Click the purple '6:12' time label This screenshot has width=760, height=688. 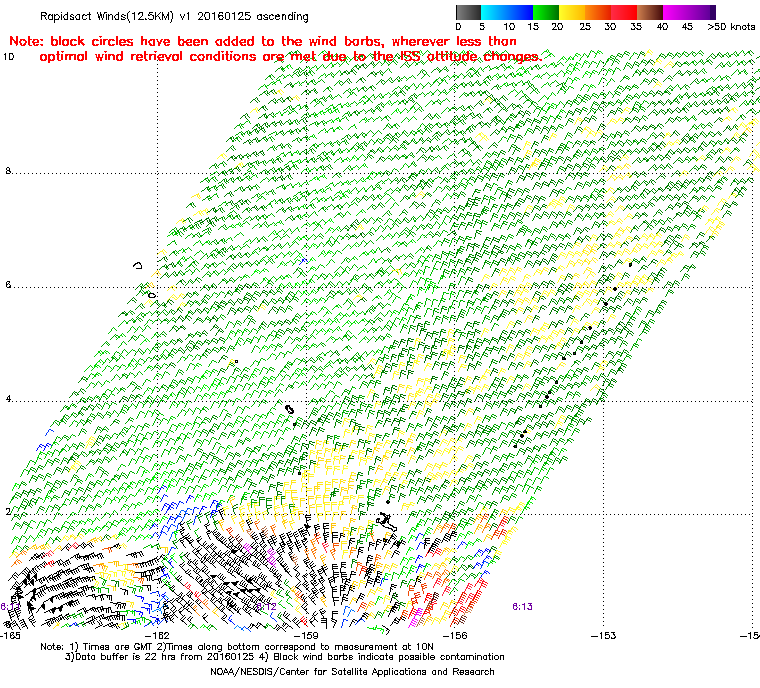pyautogui.click(x=266, y=607)
